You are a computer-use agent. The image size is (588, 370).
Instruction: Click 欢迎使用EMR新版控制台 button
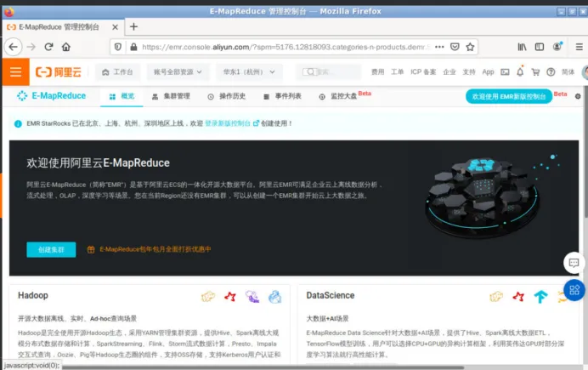point(509,96)
